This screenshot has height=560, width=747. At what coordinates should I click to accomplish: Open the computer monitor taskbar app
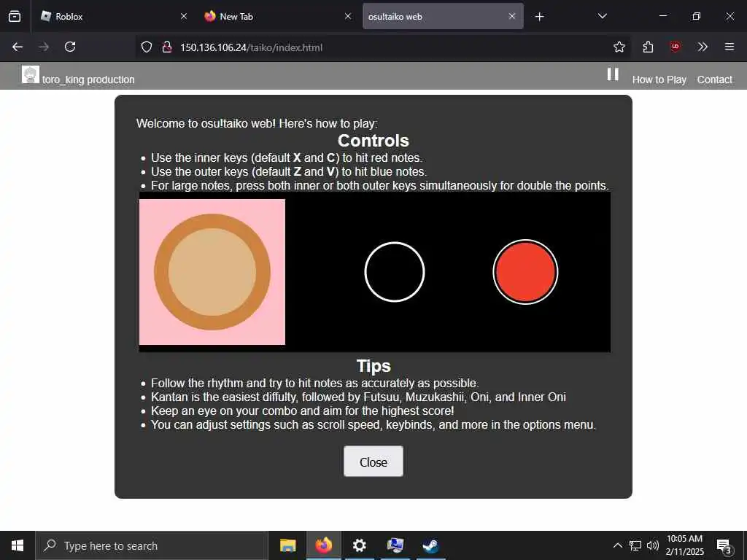[x=395, y=545]
